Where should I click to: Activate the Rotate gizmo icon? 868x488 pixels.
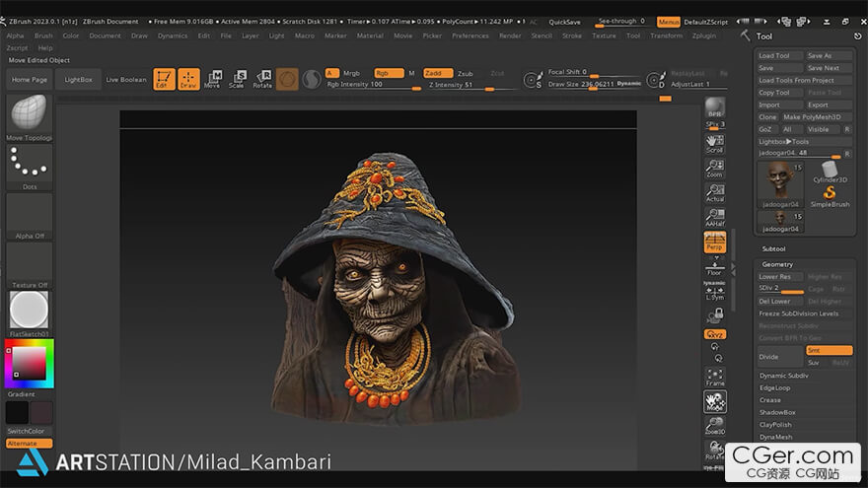coord(262,79)
